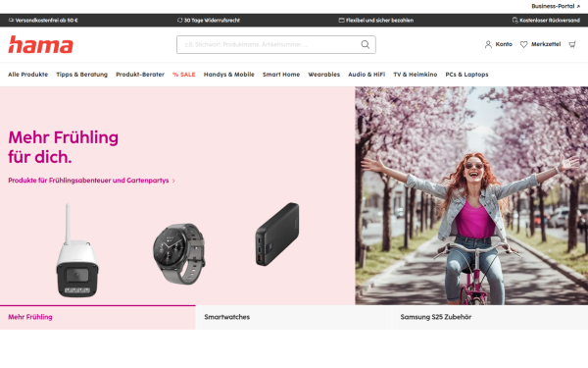Open PCs & Laptops category

(x=466, y=75)
